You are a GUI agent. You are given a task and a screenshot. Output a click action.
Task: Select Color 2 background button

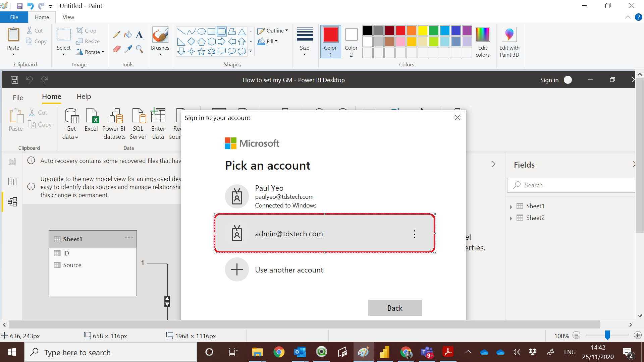point(351,42)
